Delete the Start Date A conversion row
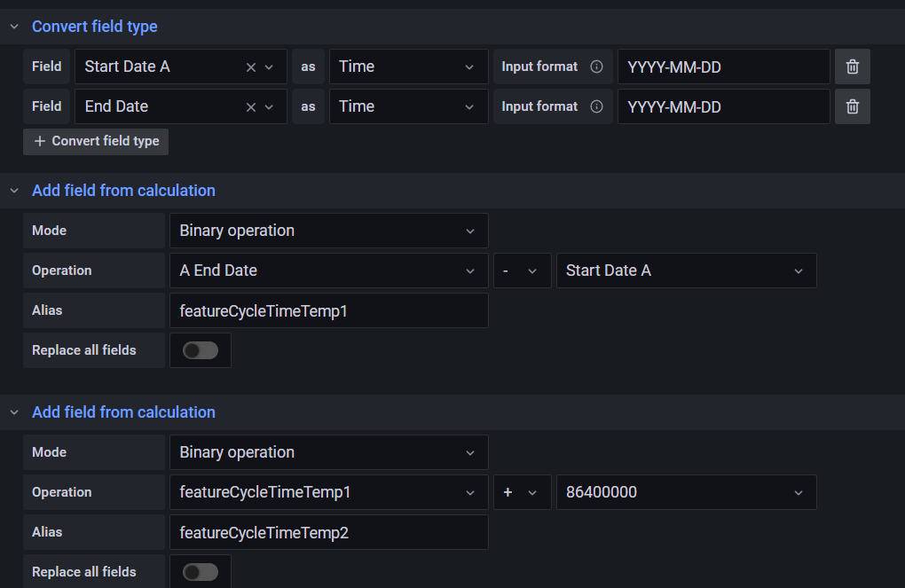This screenshot has height=588, width=905. click(851, 66)
